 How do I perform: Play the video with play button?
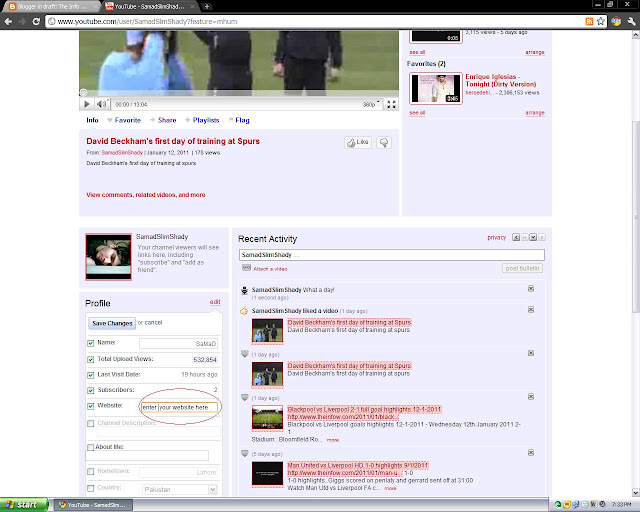[87, 104]
